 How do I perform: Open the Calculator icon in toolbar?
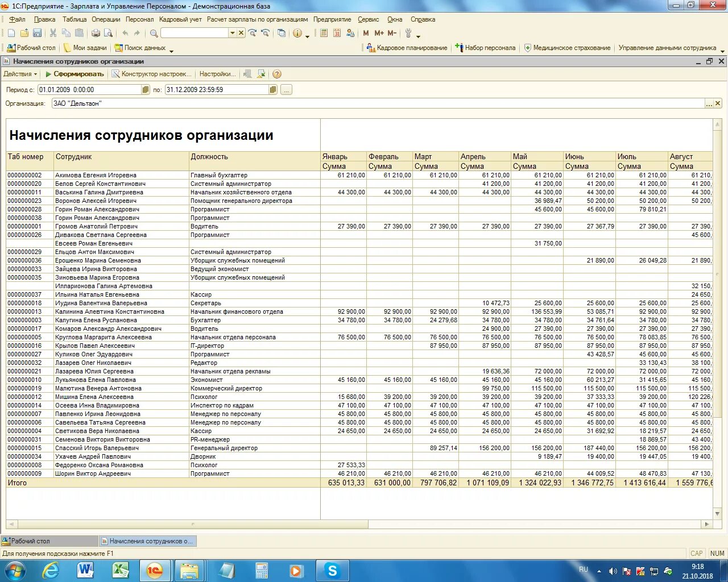pos(324,34)
